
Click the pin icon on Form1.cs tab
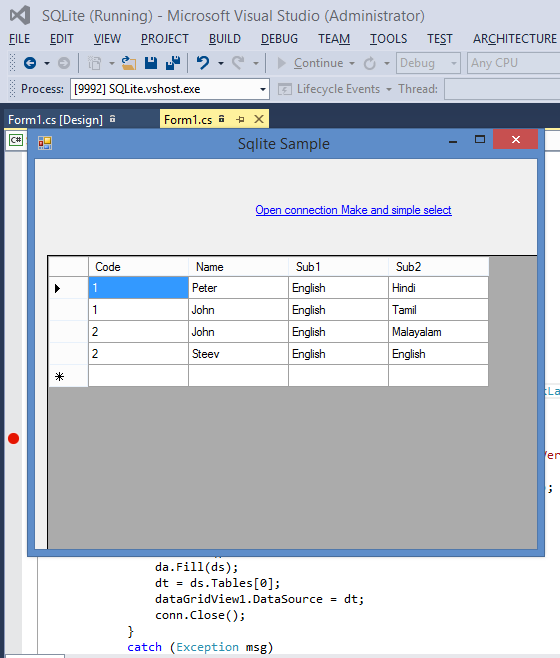coord(241,120)
